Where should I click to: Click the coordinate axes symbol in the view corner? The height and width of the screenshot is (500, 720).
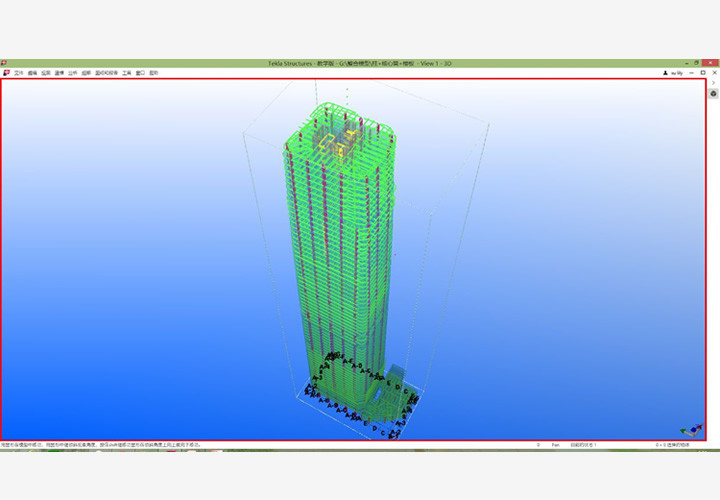[x=690, y=428]
